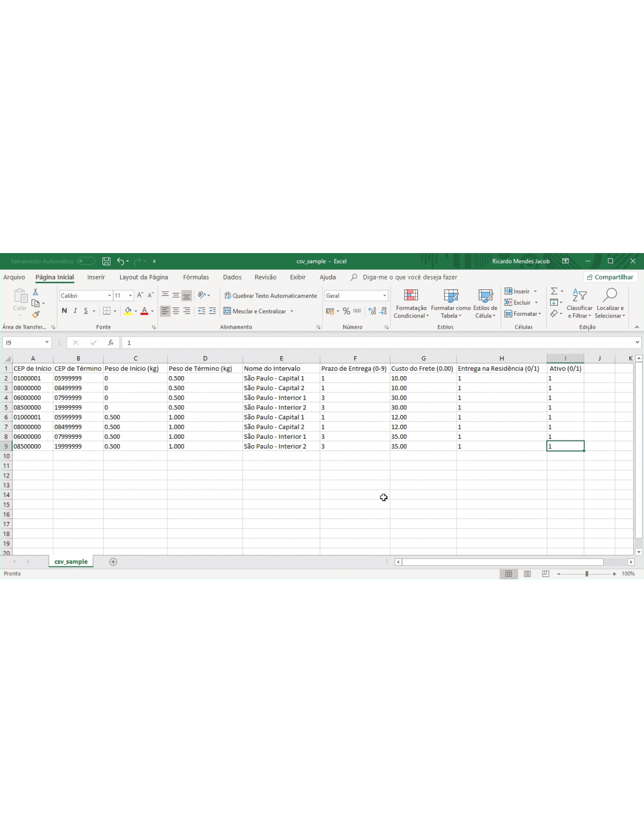This screenshot has width=644, height=833.
Task: Click the Format Painter brush icon
Action: tap(36, 315)
